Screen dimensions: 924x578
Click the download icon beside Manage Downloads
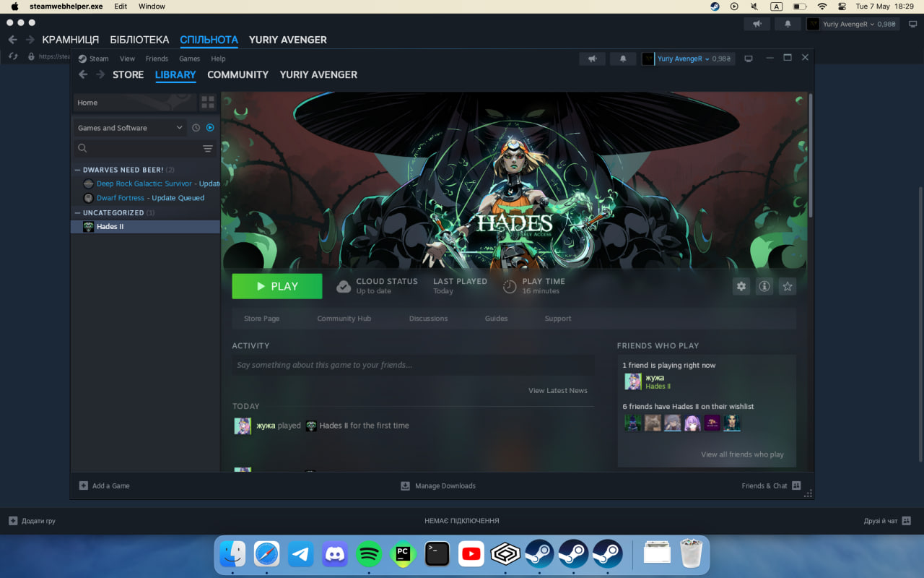click(405, 486)
